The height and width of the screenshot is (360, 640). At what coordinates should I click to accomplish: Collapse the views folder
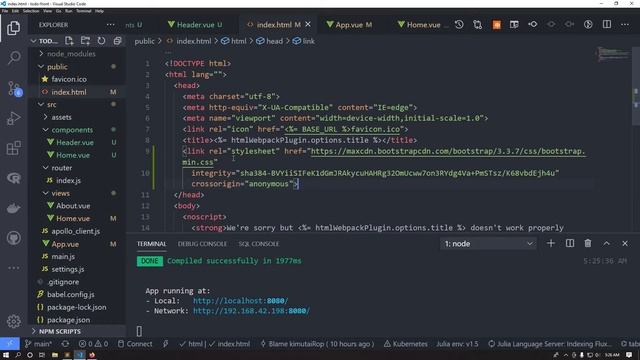click(x=77, y=193)
